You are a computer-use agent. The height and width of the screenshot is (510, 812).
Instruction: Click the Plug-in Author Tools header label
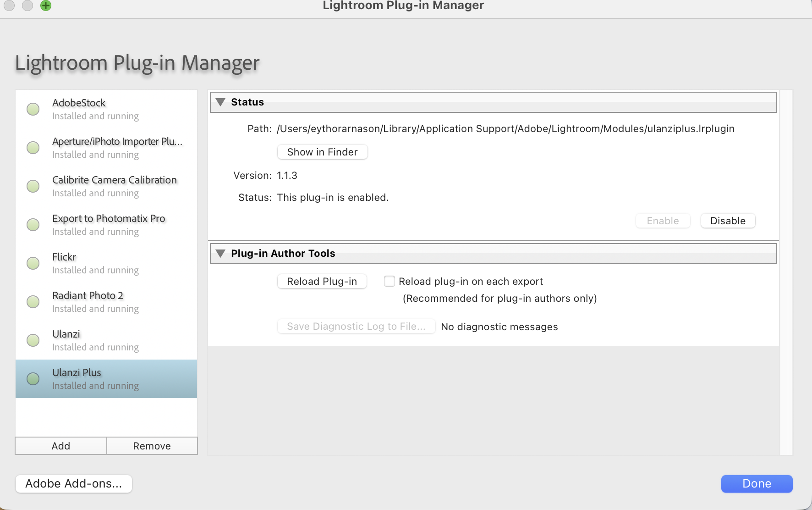[283, 253]
